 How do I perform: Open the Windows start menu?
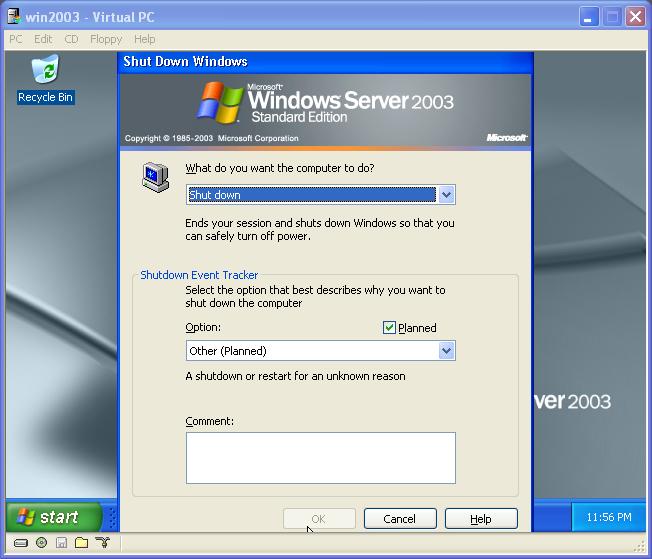coord(53,517)
